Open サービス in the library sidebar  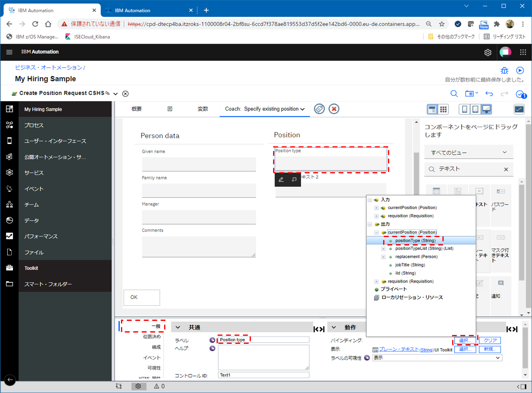34,173
